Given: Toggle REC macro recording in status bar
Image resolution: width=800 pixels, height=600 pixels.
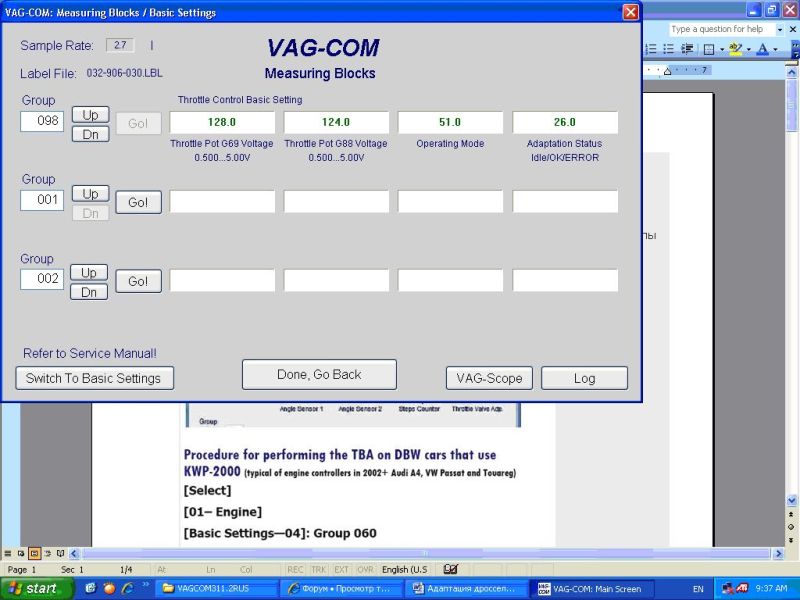Looking at the screenshot, I should [x=295, y=569].
